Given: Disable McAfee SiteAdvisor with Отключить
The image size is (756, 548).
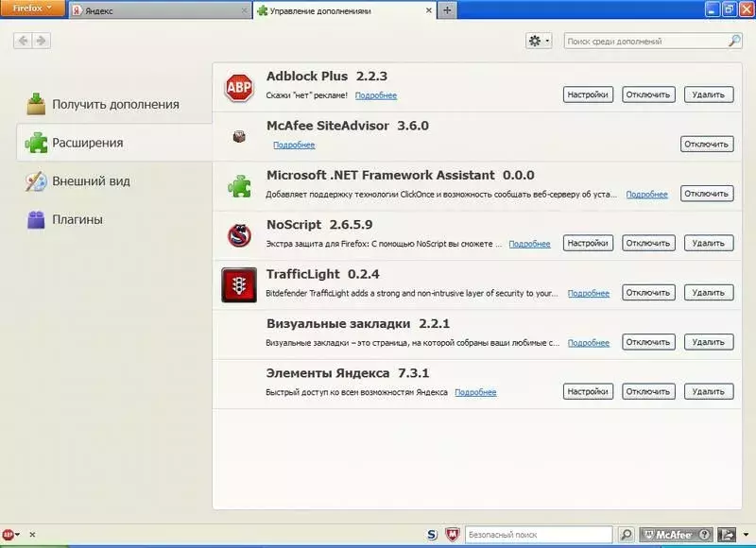Looking at the screenshot, I should click(x=707, y=145).
